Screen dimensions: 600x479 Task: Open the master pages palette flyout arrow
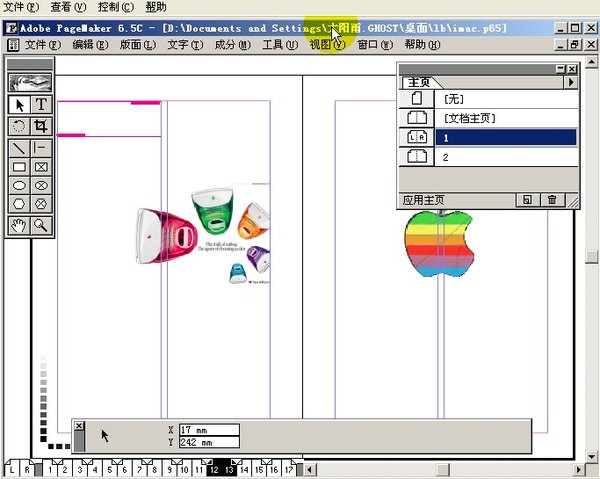pyautogui.click(x=571, y=82)
